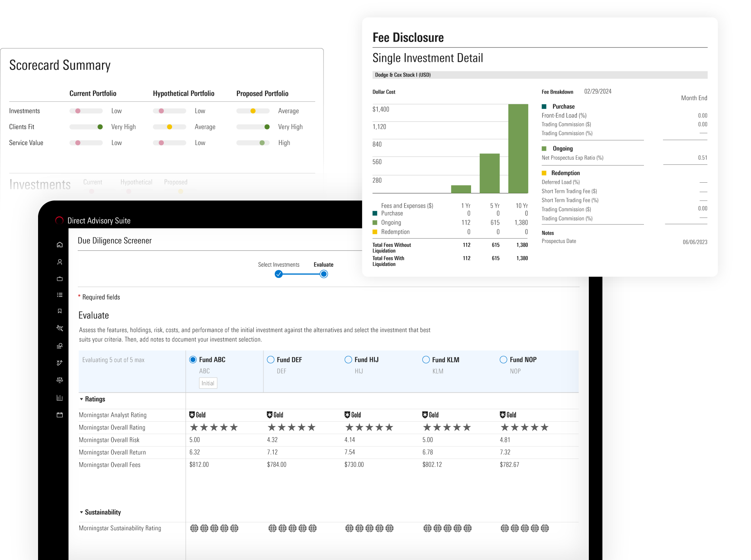Click Fund HIJ's Gold medalist shield icon
The width and height of the screenshot is (751, 560).
click(x=347, y=415)
